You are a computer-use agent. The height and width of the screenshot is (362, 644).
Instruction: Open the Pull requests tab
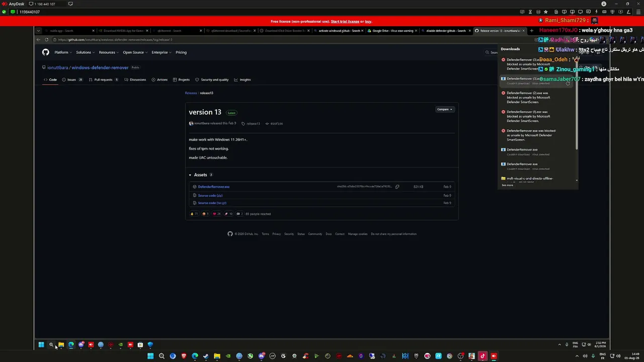103,79
